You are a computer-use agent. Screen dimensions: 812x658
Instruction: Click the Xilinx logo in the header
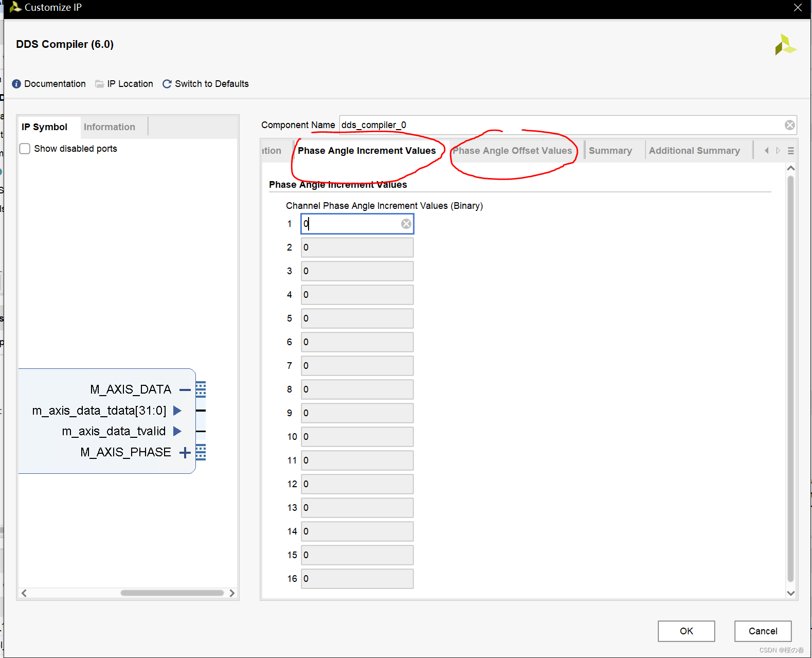pyautogui.click(x=786, y=45)
